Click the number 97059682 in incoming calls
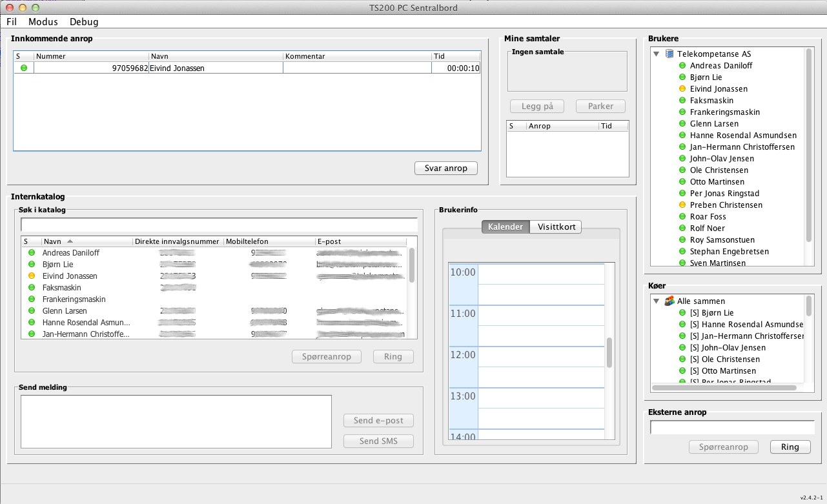 click(130, 68)
